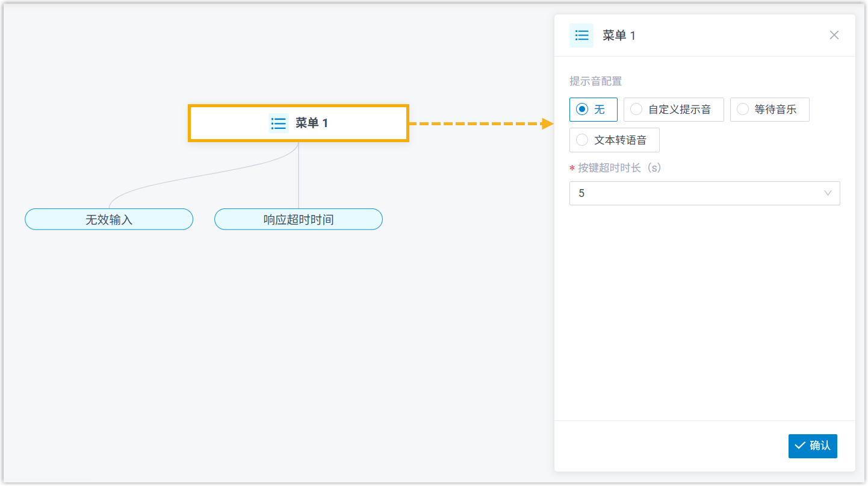Click the list icon in the panel header
The height and width of the screenshot is (486, 868).
click(581, 36)
